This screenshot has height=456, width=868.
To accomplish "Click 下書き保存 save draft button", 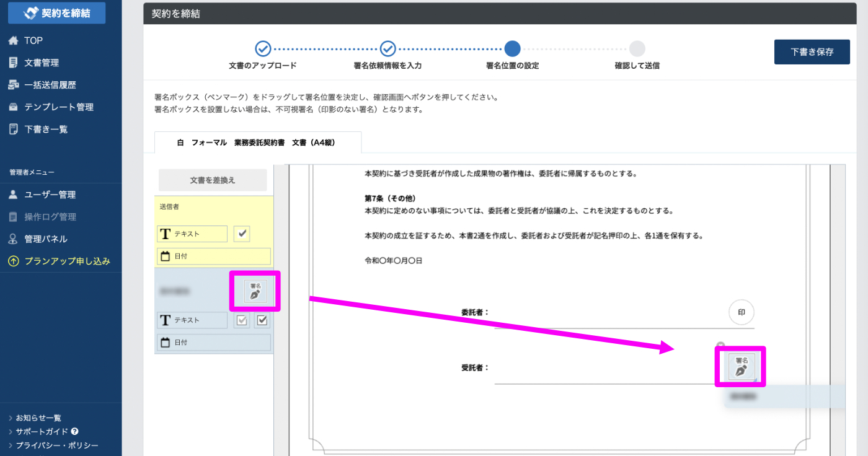I will [x=812, y=52].
